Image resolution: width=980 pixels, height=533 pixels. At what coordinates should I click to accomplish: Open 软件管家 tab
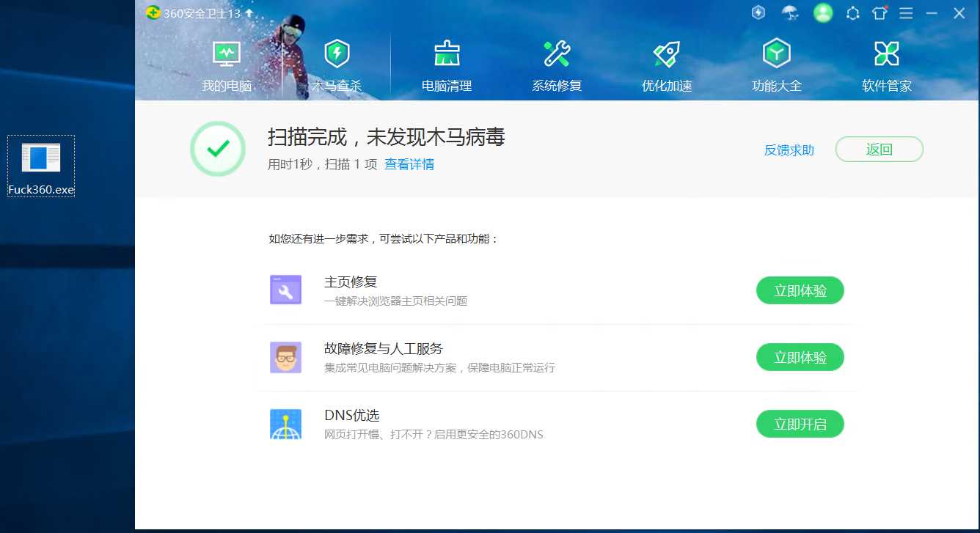(x=887, y=67)
